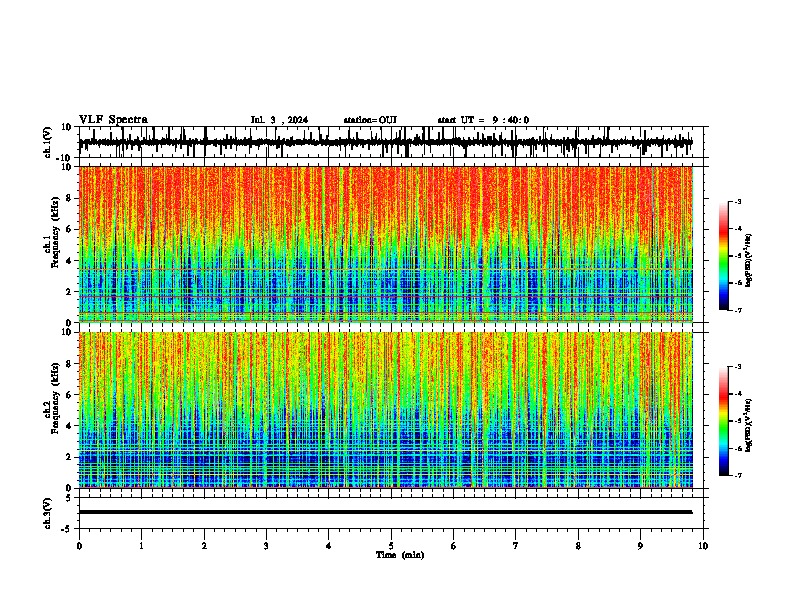The height and width of the screenshot is (612, 792).
Task: Click the "-7" label on ch.2 color bar
Action: pos(737,475)
